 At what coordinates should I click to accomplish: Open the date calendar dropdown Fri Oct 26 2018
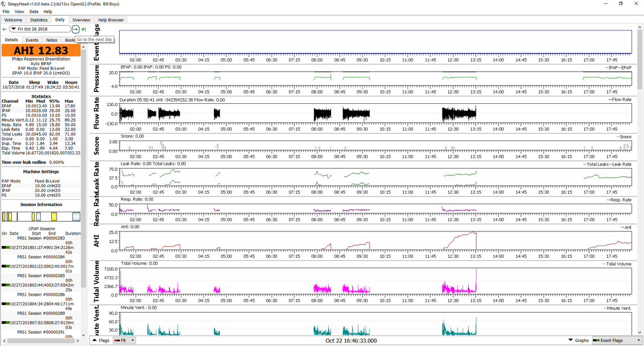click(x=40, y=29)
